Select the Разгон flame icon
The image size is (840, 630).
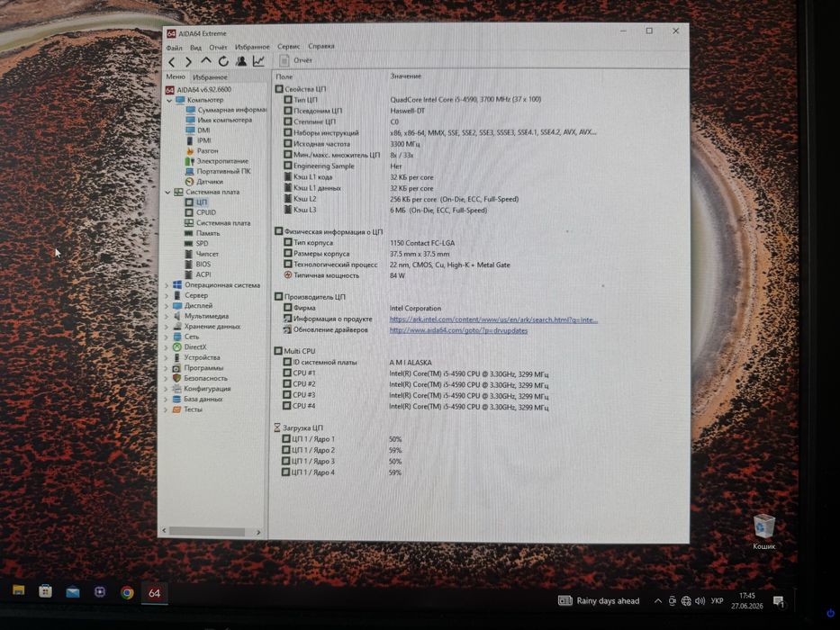(190, 151)
